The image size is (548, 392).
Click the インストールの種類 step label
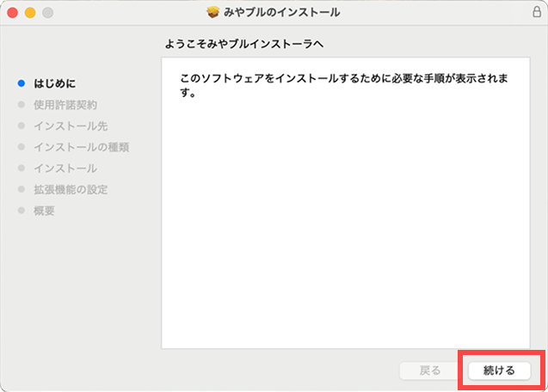tap(81, 147)
